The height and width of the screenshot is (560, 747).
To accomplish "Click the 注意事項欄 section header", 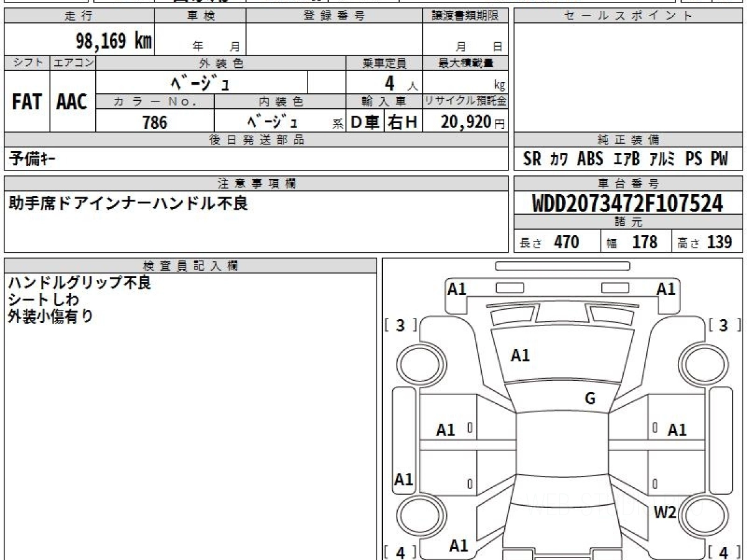I will tap(256, 184).
